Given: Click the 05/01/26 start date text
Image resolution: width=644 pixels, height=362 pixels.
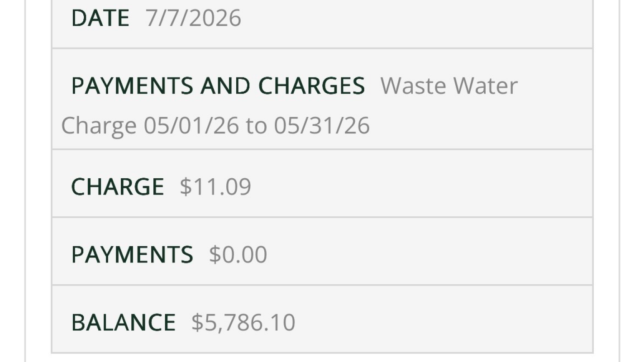Looking at the screenshot, I should click(x=191, y=125).
